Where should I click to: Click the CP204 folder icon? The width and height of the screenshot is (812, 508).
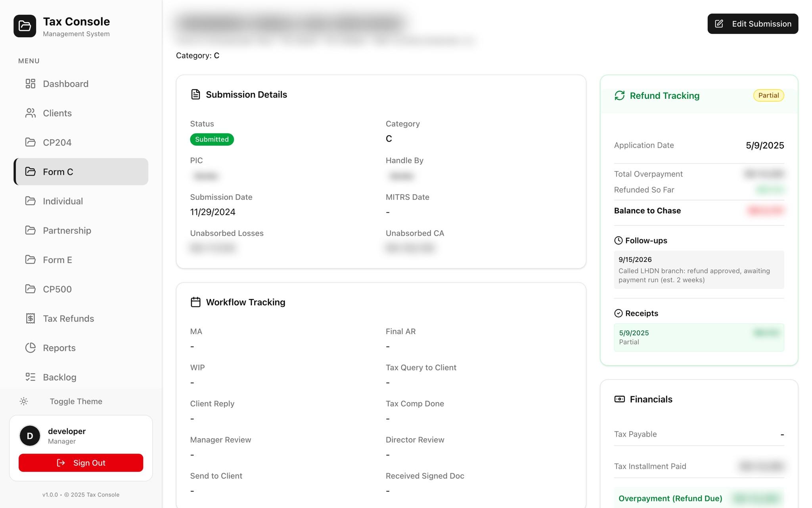pyautogui.click(x=31, y=142)
